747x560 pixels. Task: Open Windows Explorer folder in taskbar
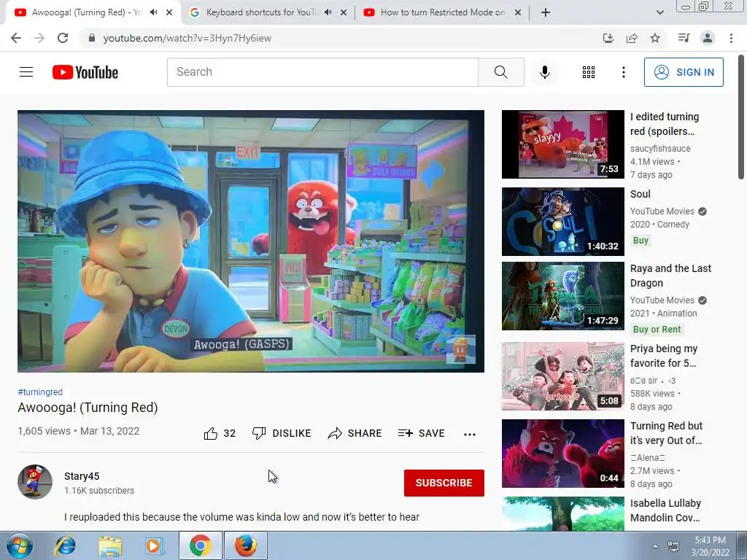coord(110,545)
